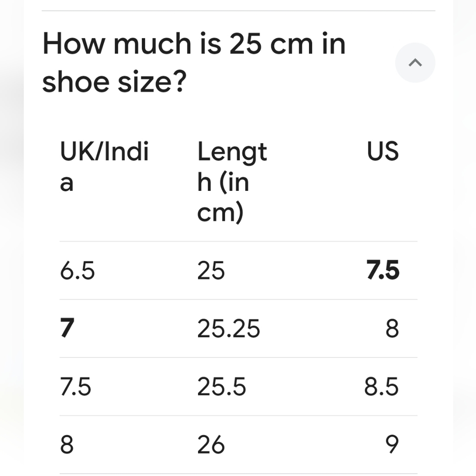The image size is (476, 476).
Task: Collapse the shoe size answer chevron
Action: (x=415, y=62)
